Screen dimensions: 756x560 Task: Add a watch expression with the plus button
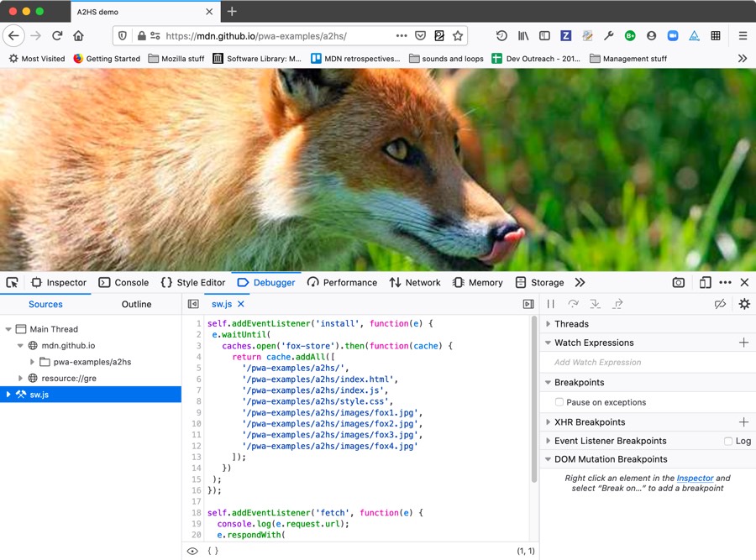tap(743, 342)
